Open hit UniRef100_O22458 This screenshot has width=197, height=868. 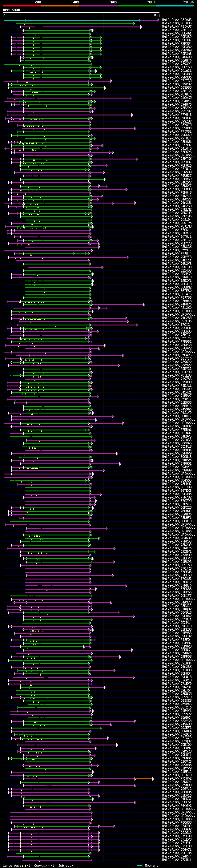(x=177, y=271)
